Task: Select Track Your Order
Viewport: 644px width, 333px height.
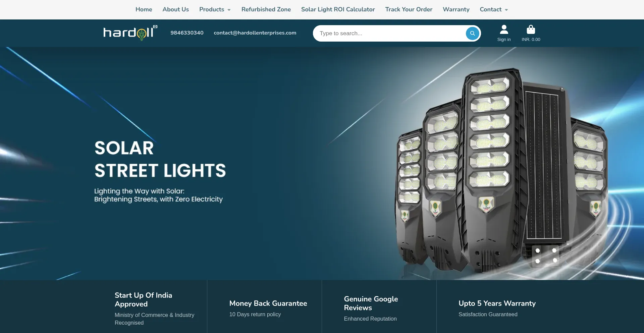Action: pos(409,9)
